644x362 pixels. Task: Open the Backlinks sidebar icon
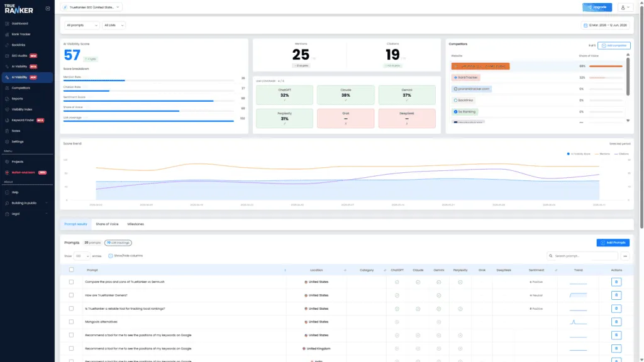[x=7, y=45]
